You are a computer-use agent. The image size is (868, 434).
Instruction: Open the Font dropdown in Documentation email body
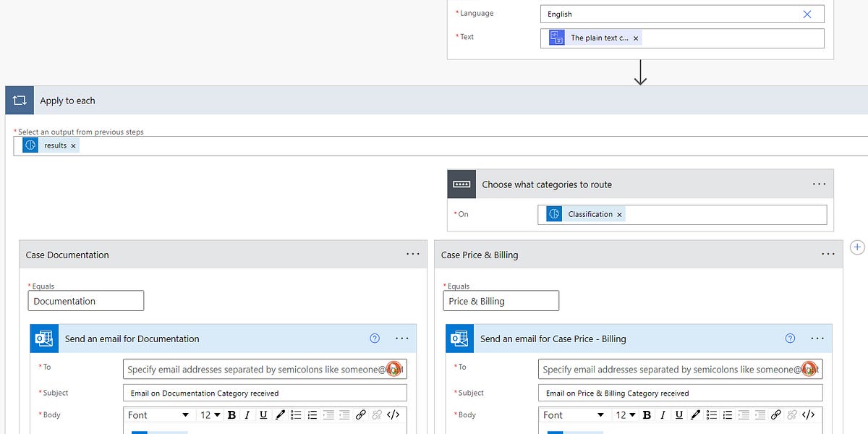[158, 414]
